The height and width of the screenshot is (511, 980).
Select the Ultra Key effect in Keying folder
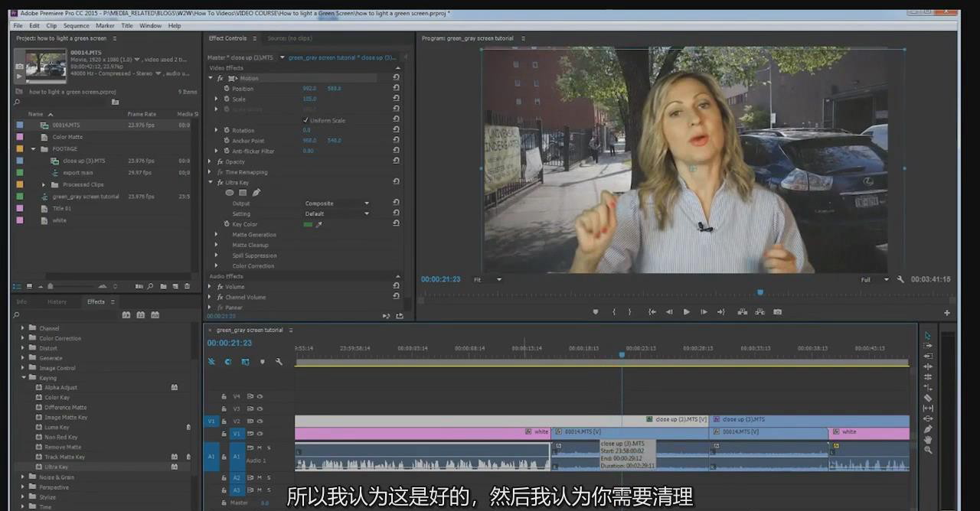[x=56, y=467]
